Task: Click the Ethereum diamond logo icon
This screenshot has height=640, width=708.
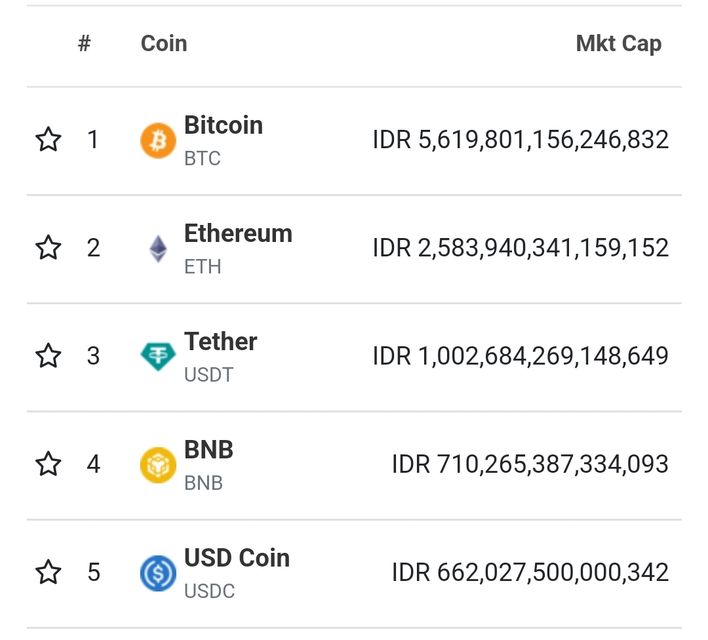Action: tap(158, 248)
